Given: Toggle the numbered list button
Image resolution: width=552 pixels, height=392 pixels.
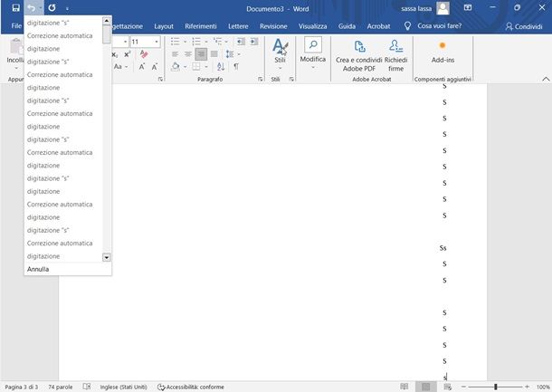Looking at the screenshot, I should click(196, 42).
